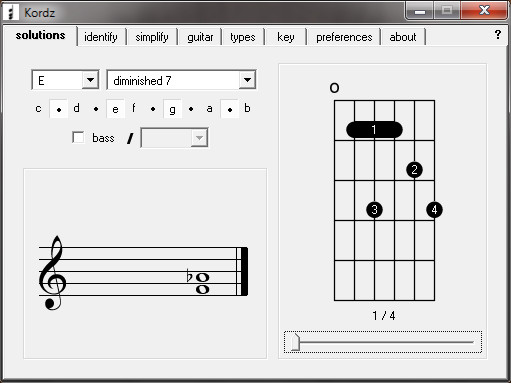Viewport: 511px width, 383px height.
Task: Toggle the g-sharp dot key
Action: (191, 109)
